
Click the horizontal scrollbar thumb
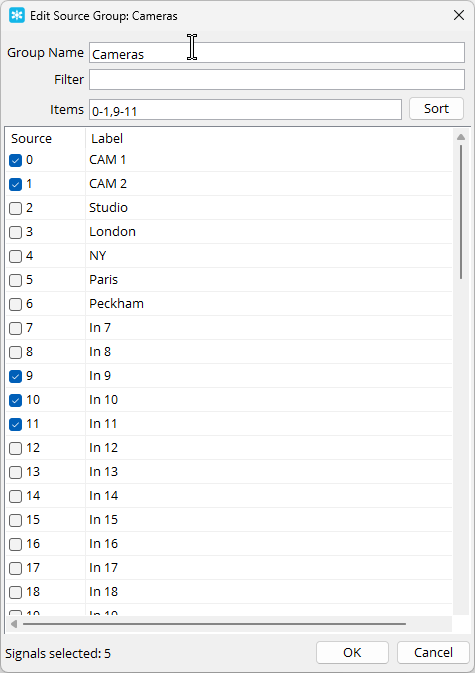[214, 624]
